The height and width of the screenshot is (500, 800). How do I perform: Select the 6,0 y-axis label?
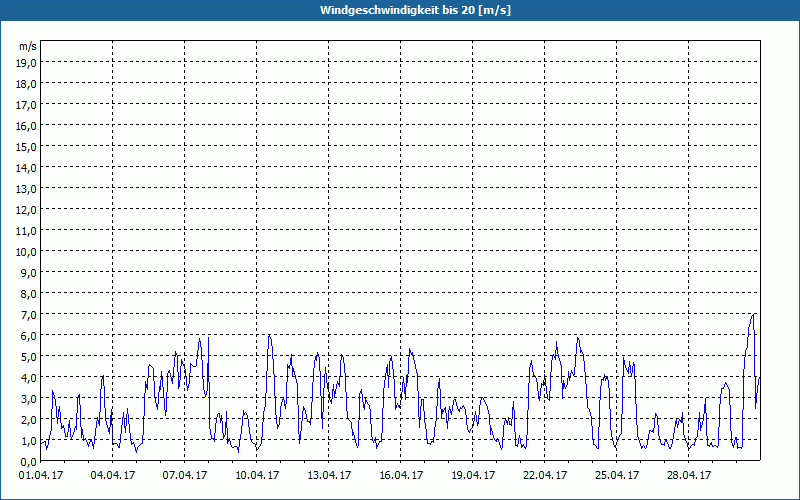coord(29,336)
